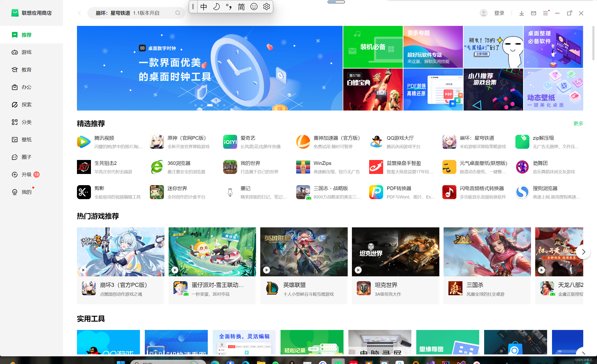
Task: Open the messages mail icon
Action: (x=533, y=13)
